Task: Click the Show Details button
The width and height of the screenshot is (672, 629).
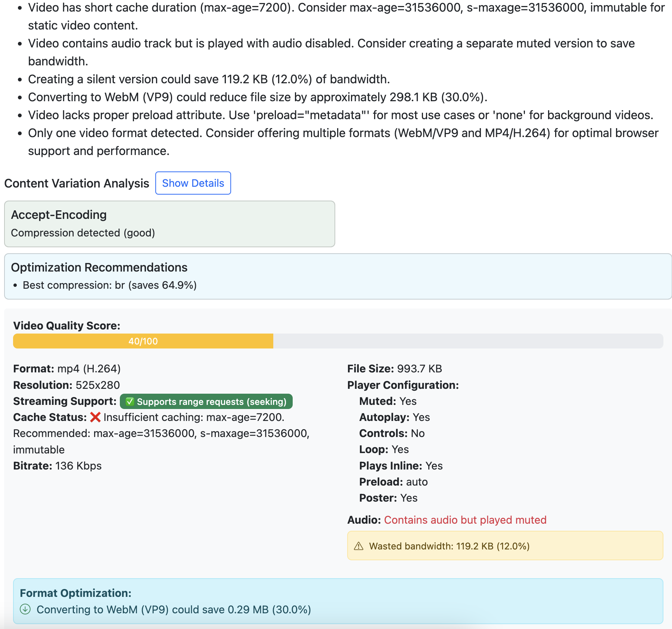Action: tap(193, 183)
